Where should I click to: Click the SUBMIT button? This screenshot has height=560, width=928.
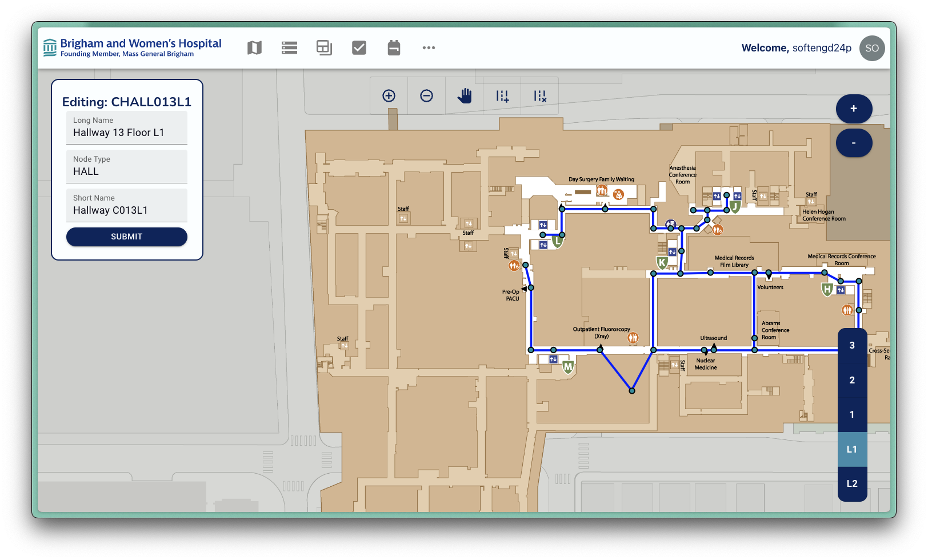(127, 237)
